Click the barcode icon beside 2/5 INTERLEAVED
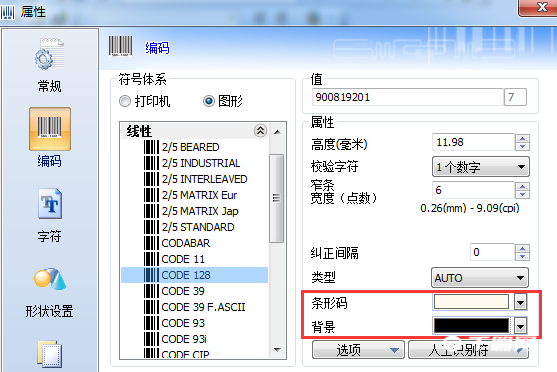 pyautogui.click(x=151, y=179)
